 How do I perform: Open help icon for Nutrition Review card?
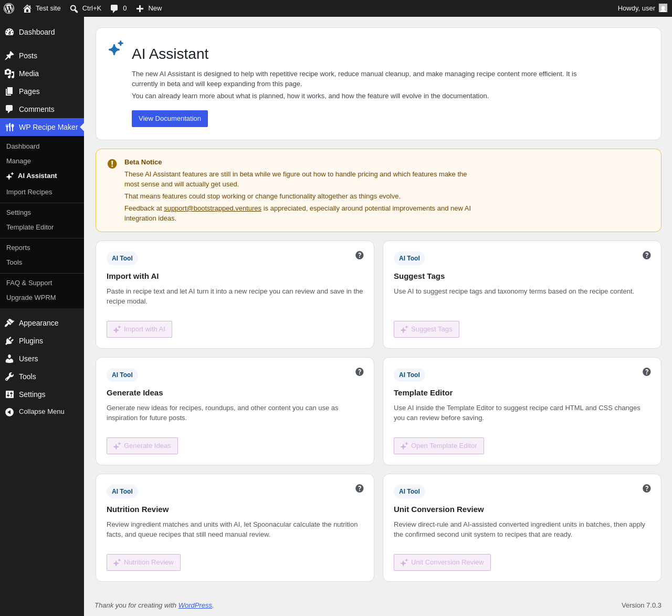click(360, 488)
